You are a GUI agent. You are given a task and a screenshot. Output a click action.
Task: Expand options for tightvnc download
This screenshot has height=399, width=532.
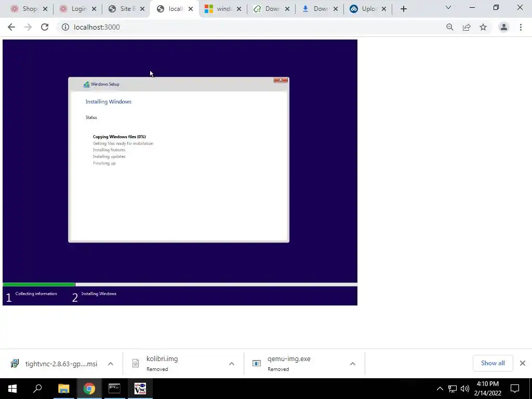111,364
